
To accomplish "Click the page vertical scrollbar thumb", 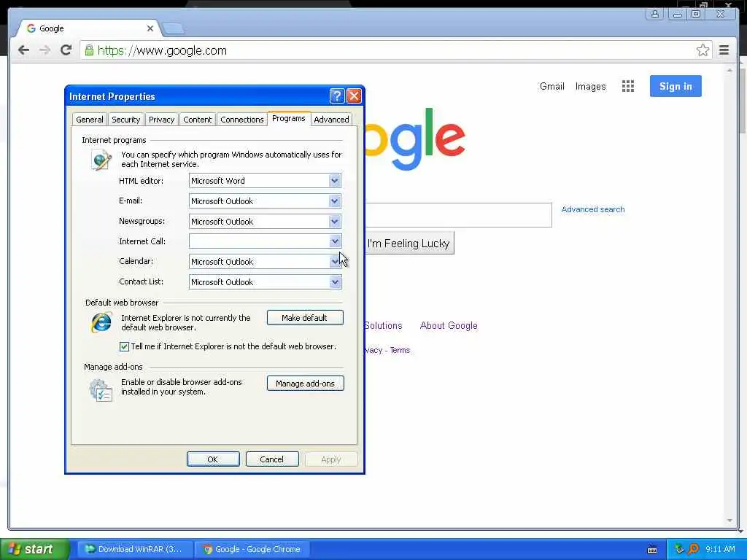I will [x=742, y=102].
